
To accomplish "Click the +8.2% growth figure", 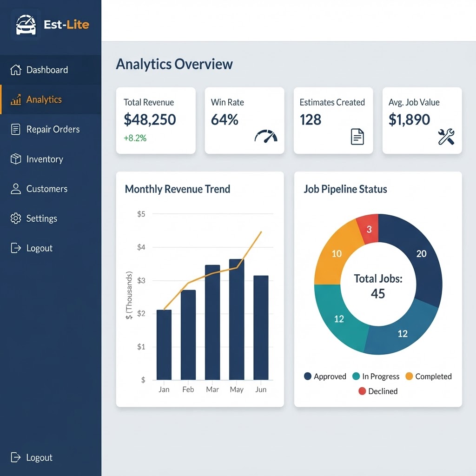I will [135, 138].
